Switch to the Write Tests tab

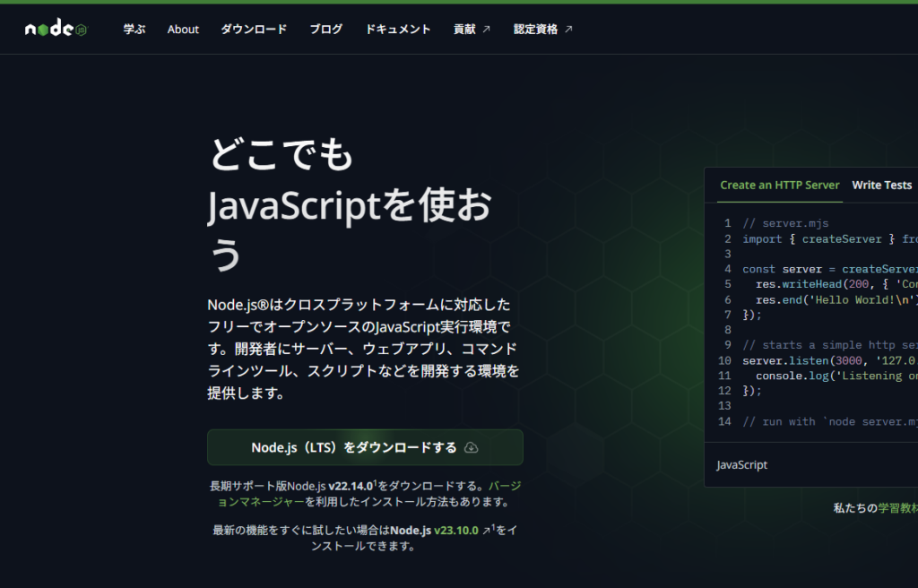882,185
